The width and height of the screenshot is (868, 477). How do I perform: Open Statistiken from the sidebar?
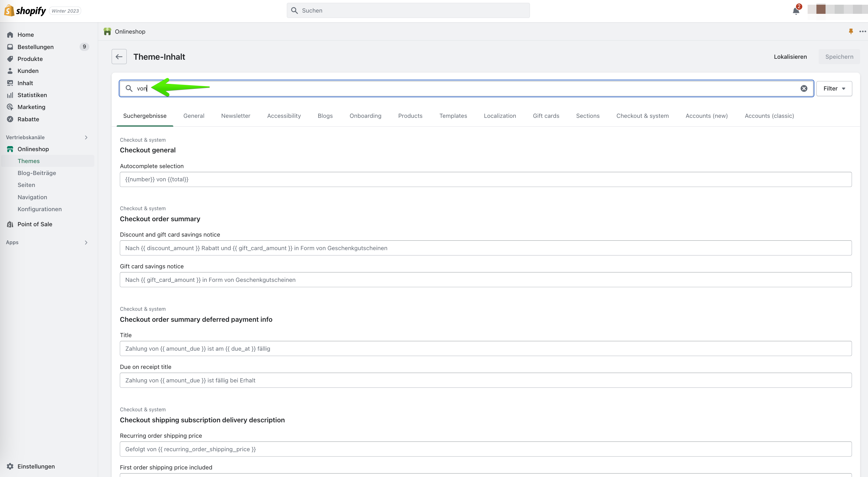click(32, 95)
